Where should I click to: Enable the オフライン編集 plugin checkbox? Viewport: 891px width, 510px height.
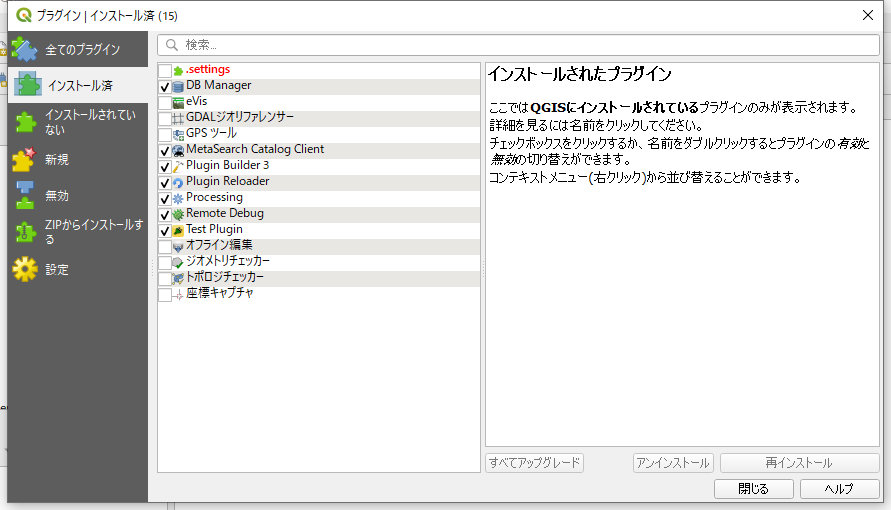coord(165,246)
